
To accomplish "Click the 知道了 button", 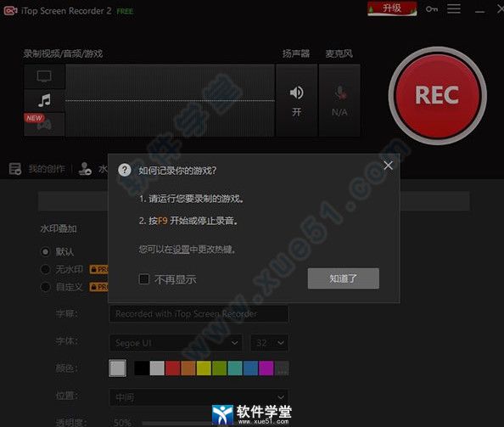I will pyautogui.click(x=344, y=278).
